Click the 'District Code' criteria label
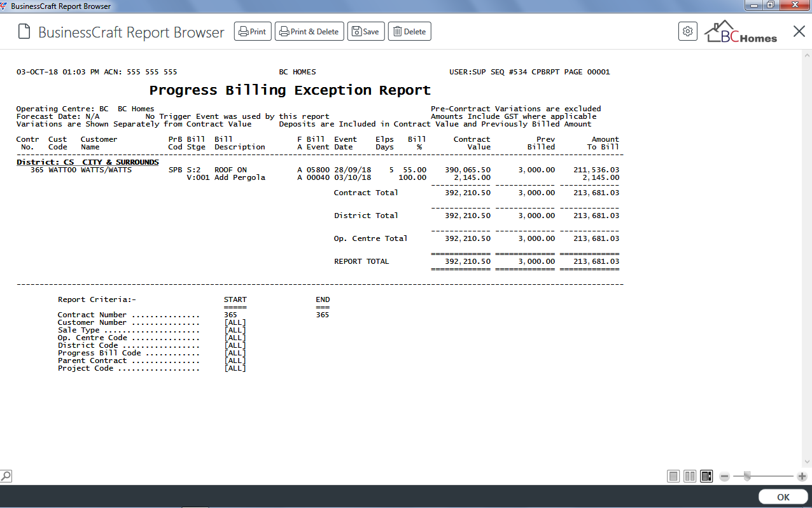Viewport: 812px width, 508px height. click(x=88, y=345)
